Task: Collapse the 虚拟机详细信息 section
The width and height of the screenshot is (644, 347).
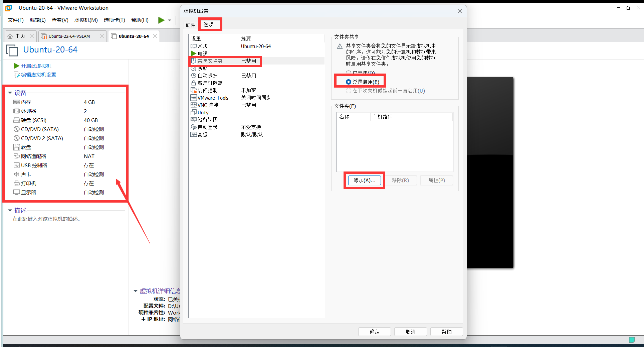Action: coord(136,291)
